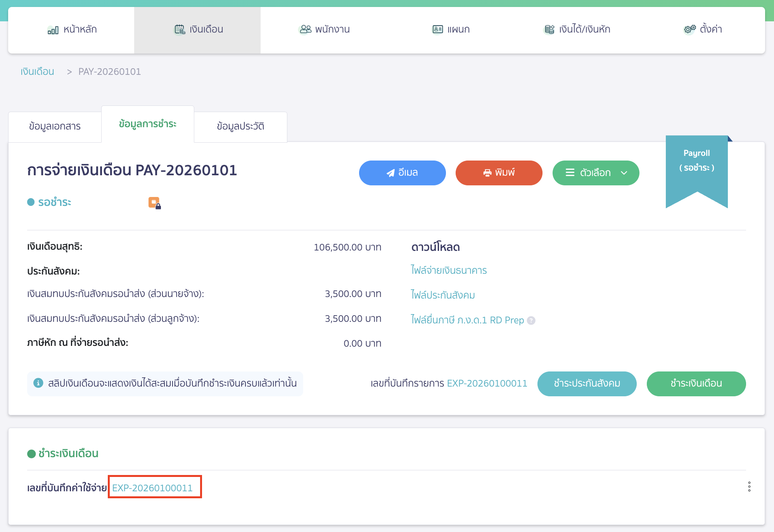Click the coins icon beside เงินได้/เงินหัก

point(549,29)
